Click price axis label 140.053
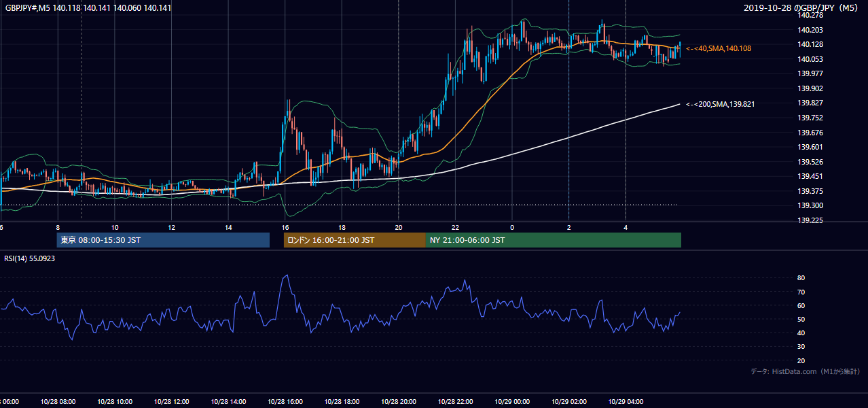The height and width of the screenshot is (408, 868). tap(810, 59)
